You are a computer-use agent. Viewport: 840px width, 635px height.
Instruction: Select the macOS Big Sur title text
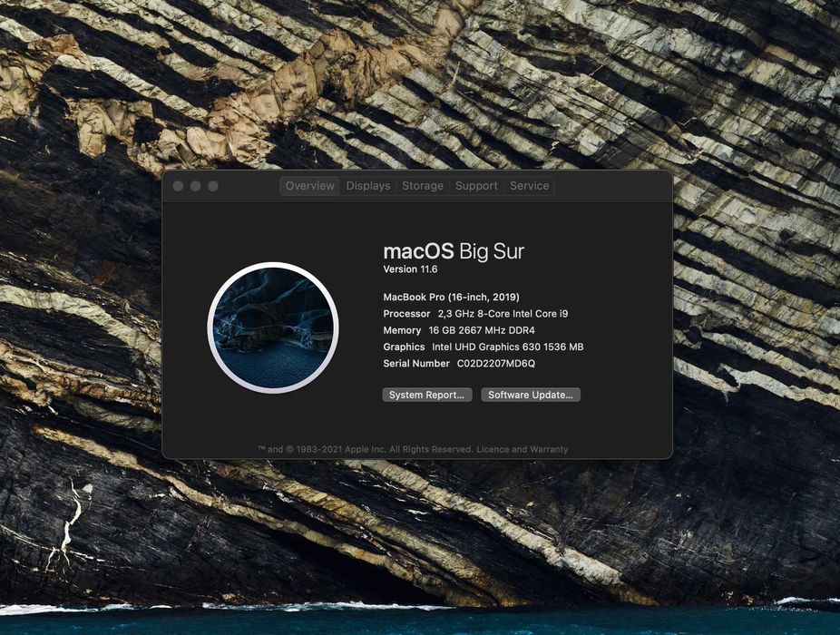(x=454, y=251)
